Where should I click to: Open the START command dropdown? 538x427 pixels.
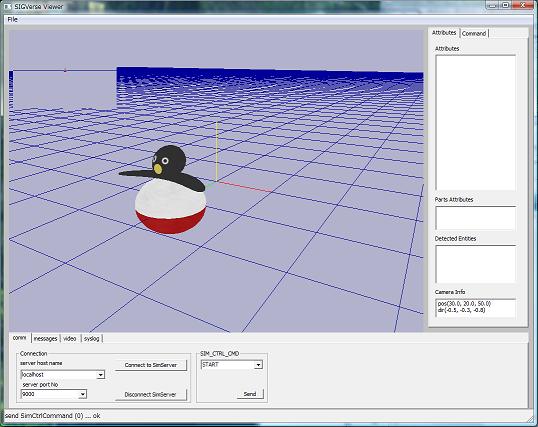click(259, 365)
